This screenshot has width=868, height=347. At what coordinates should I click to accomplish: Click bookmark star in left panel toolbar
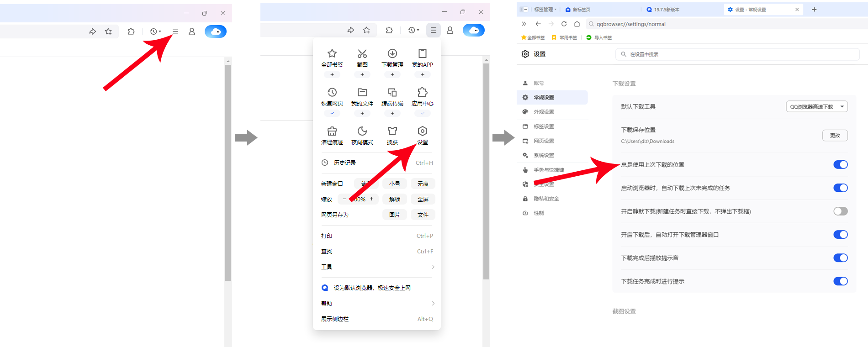108,32
